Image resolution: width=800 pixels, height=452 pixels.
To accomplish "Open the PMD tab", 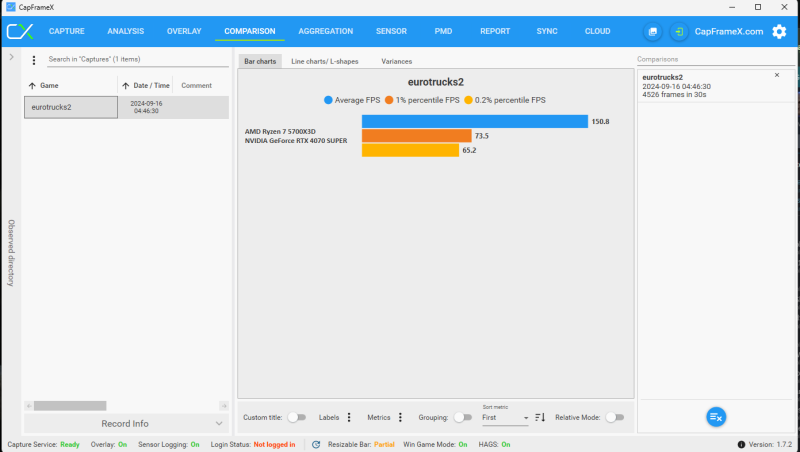I will coord(443,31).
